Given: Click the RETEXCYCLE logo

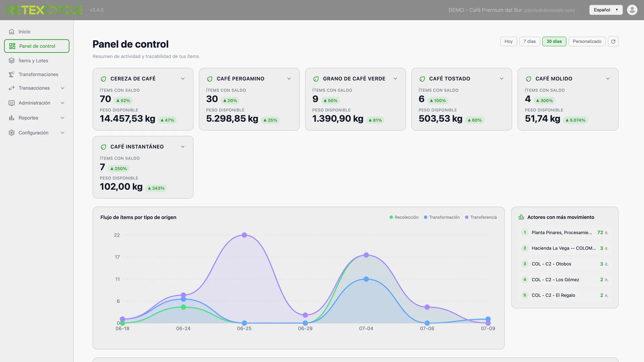Looking at the screenshot, I should tap(44, 10).
